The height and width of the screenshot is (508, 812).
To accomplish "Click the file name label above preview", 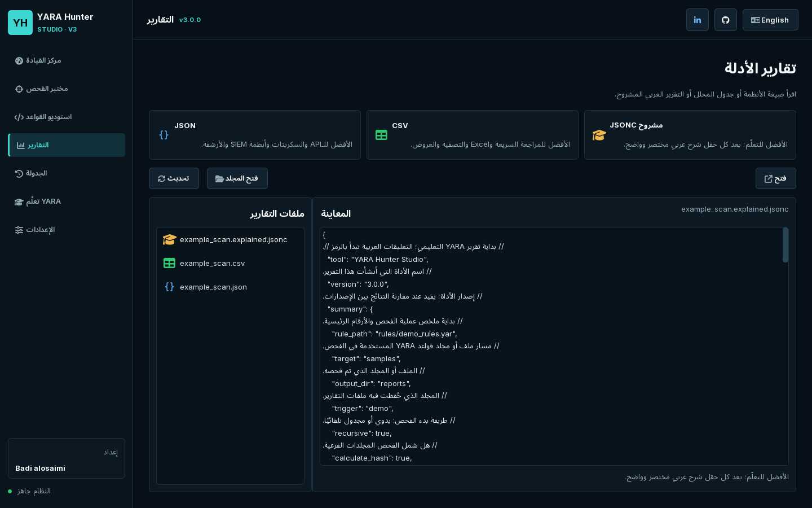I will coord(735,209).
